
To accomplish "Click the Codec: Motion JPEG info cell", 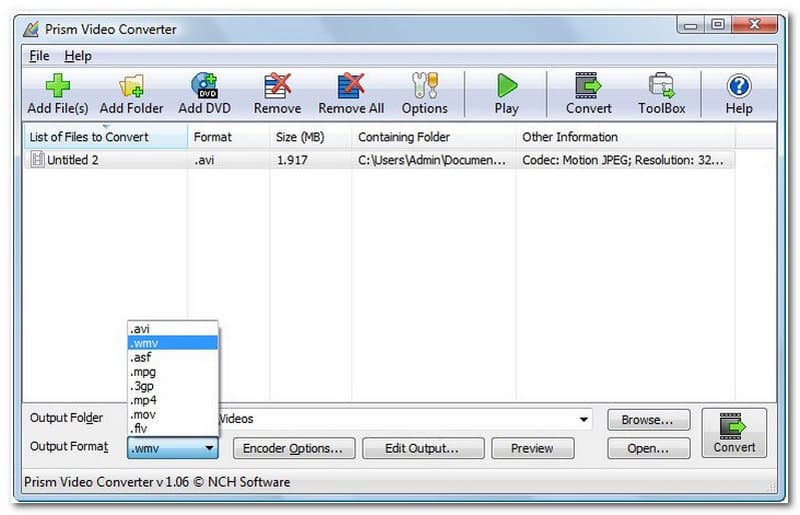I will pyautogui.click(x=622, y=160).
